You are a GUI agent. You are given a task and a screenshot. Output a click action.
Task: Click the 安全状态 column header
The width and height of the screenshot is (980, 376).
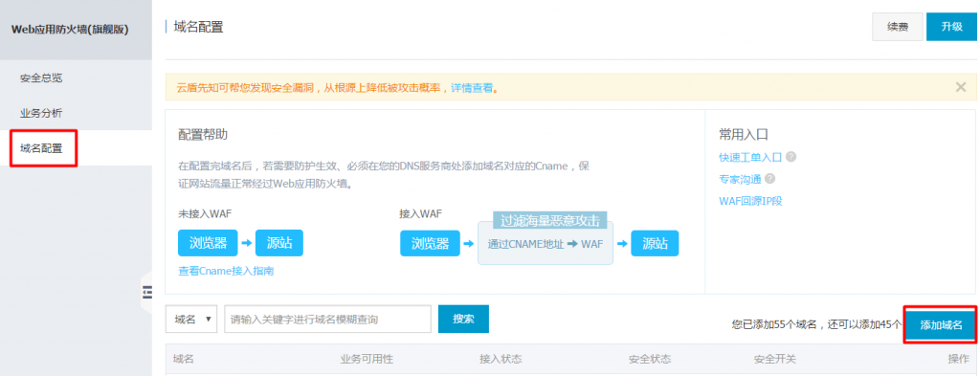tap(650, 359)
